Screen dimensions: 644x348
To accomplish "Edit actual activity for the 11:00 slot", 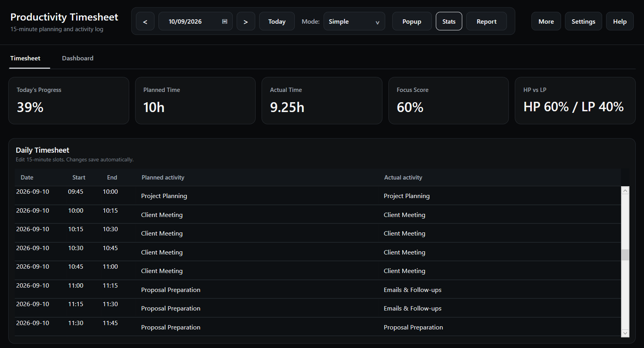I will tap(500, 290).
